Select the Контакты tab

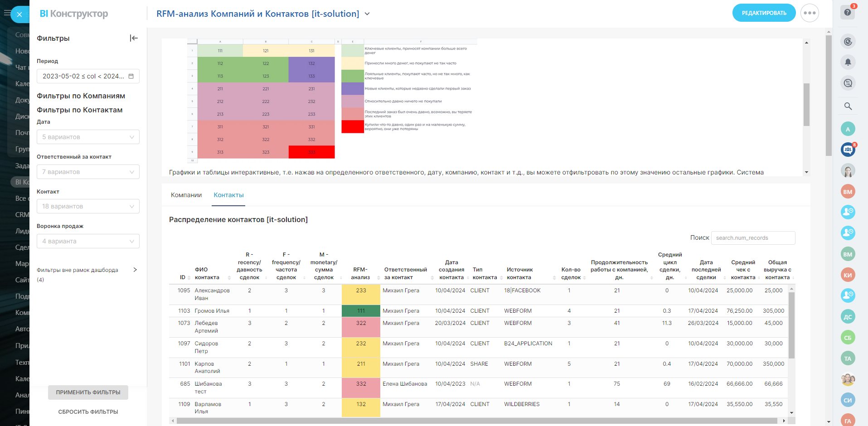coord(228,195)
